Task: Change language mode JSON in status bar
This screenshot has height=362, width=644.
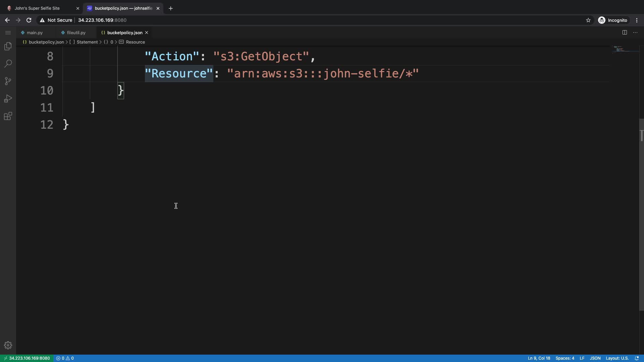Action: (x=595, y=358)
